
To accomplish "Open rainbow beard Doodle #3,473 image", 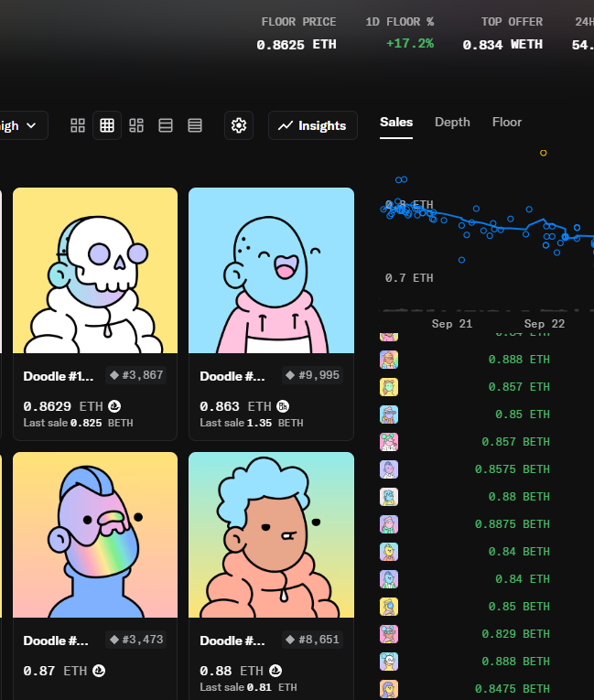I will click(95, 534).
